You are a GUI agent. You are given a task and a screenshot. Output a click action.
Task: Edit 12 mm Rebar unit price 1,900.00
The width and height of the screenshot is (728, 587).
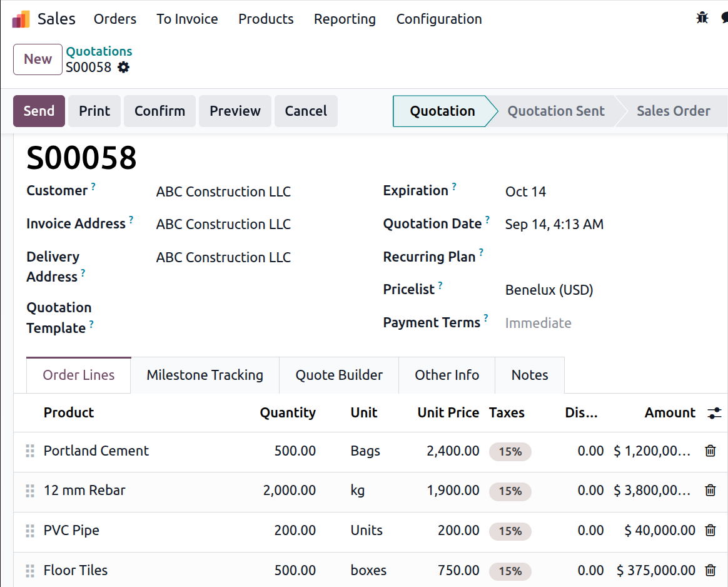(453, 491)
